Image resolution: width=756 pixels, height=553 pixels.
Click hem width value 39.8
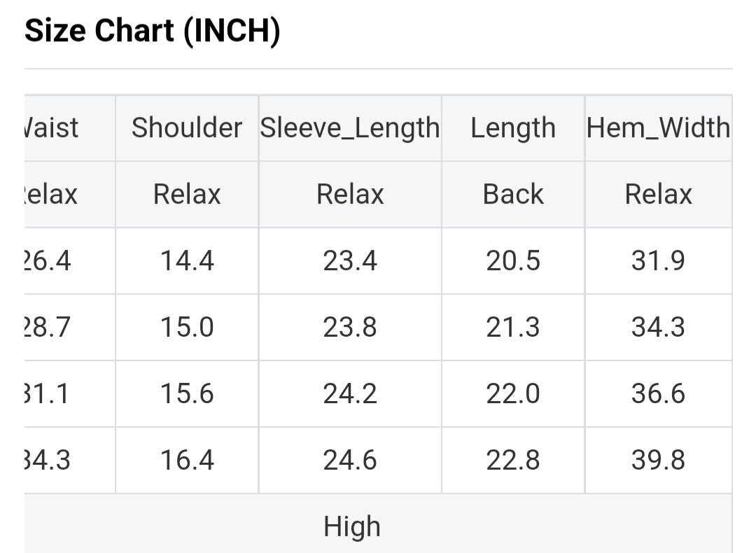point(658,460)
